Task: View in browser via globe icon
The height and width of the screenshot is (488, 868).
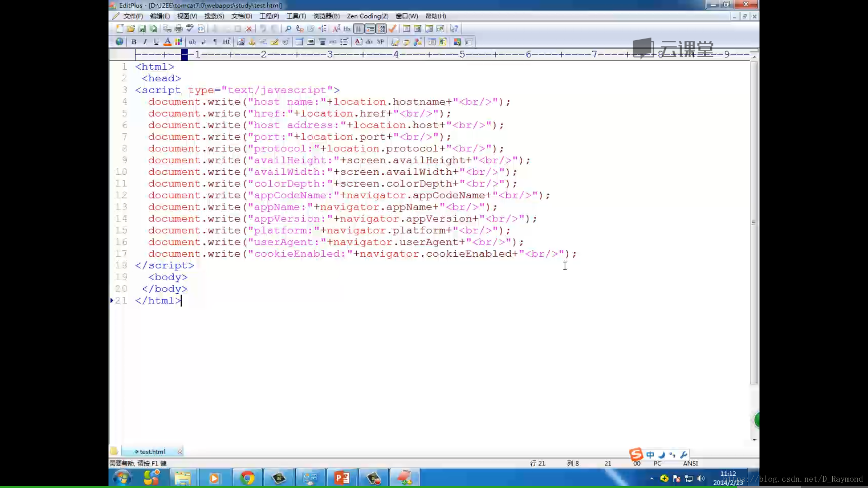Action: (119, 42)
